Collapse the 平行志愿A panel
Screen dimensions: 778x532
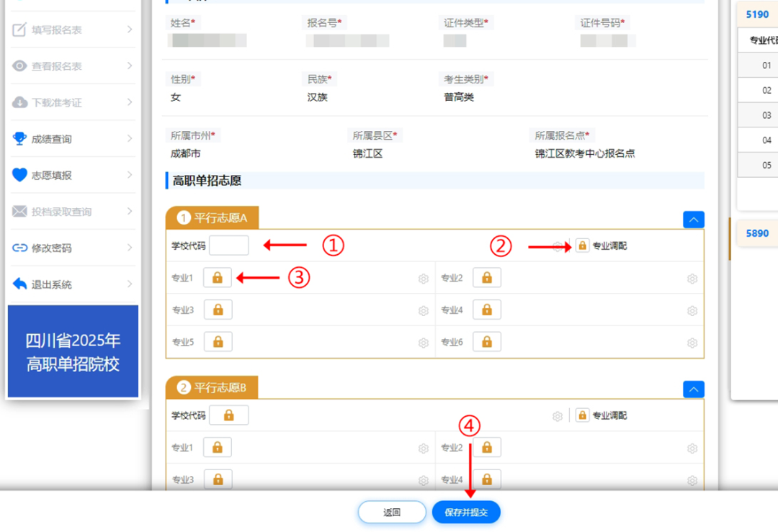(693, 219)
